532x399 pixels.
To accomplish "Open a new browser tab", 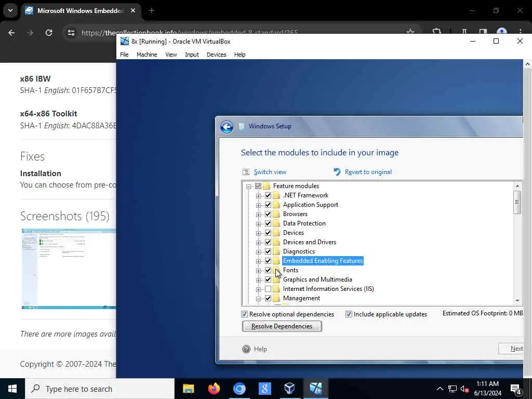I will pos(152,10).
